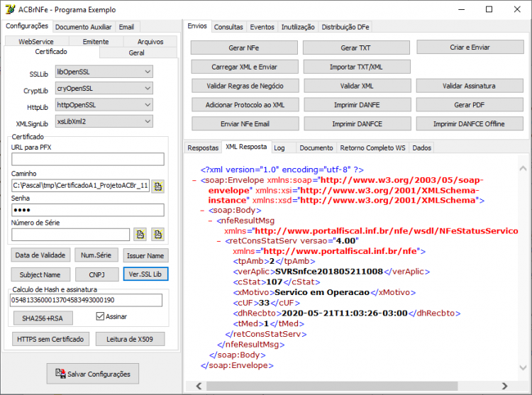Click Adicionar Protocolo ao XML

[x=245, y=105]
